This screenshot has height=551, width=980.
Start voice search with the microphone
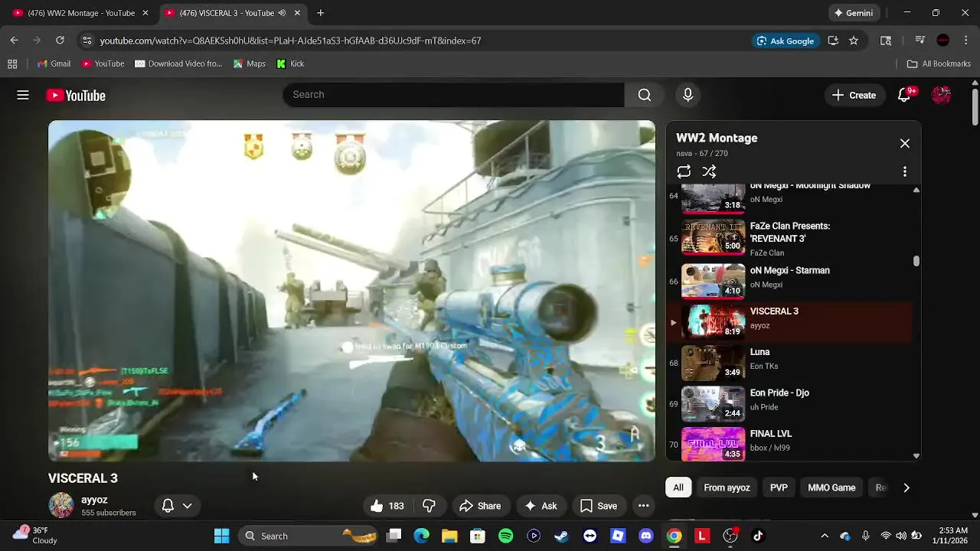[688, 95]
